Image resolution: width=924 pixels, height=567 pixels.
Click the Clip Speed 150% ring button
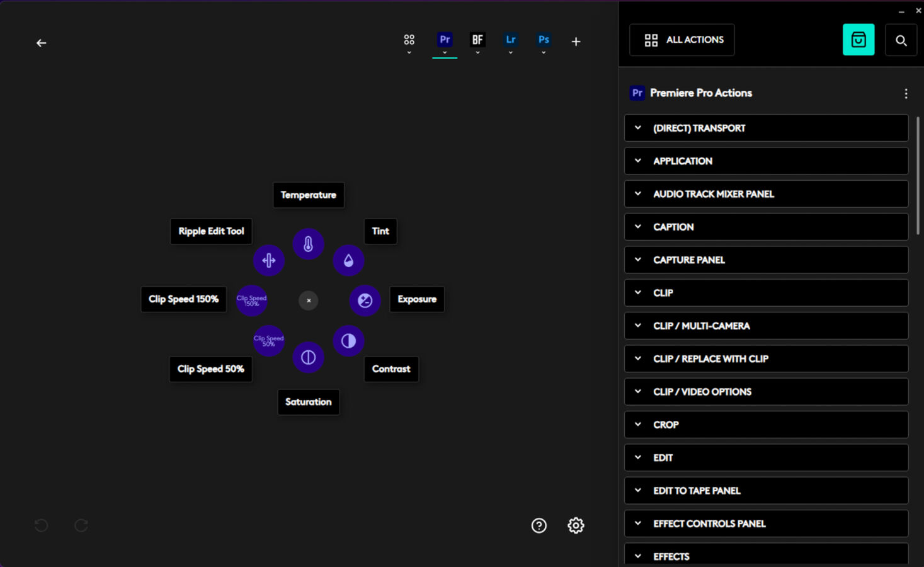251,301
